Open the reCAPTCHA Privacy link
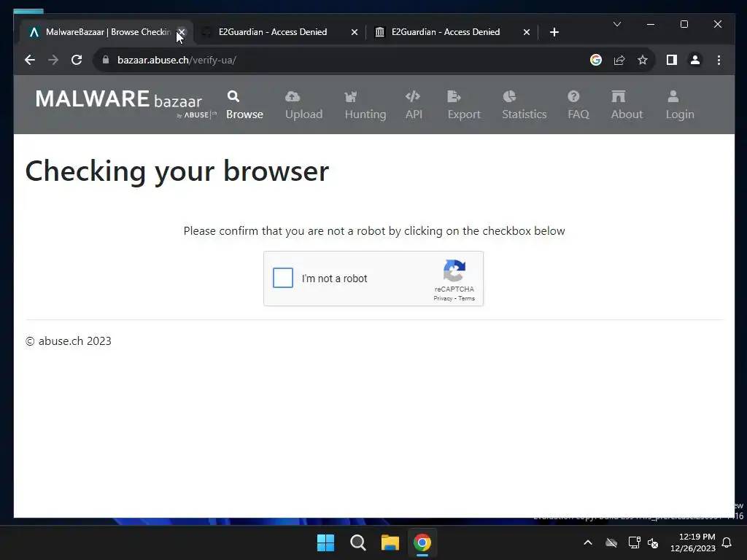Screen dimensions: 747x560 point(443,298)
